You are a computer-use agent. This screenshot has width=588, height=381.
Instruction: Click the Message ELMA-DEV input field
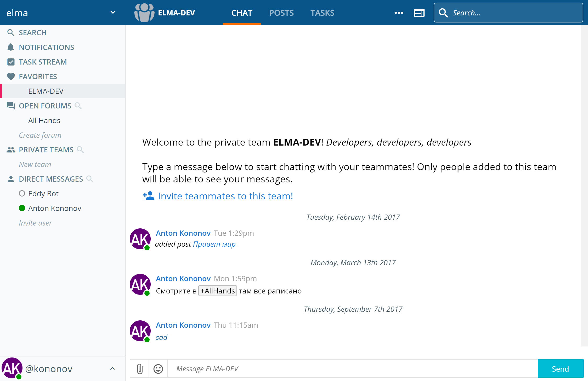pyautogui.click(x=352, y=369)
